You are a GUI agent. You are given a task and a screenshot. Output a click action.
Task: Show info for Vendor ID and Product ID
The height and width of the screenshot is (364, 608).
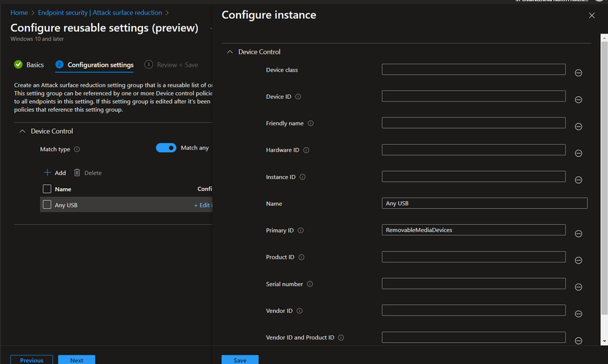[x=341, y=338]
